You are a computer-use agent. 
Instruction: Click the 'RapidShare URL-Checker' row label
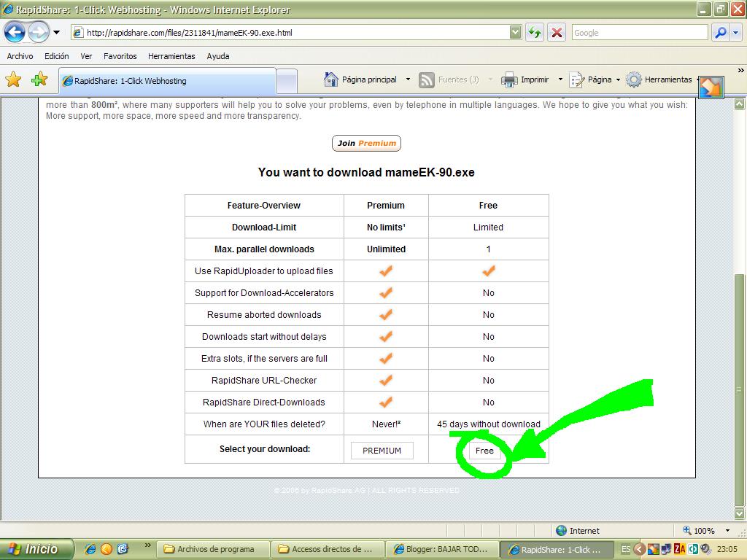click(264, 381)
